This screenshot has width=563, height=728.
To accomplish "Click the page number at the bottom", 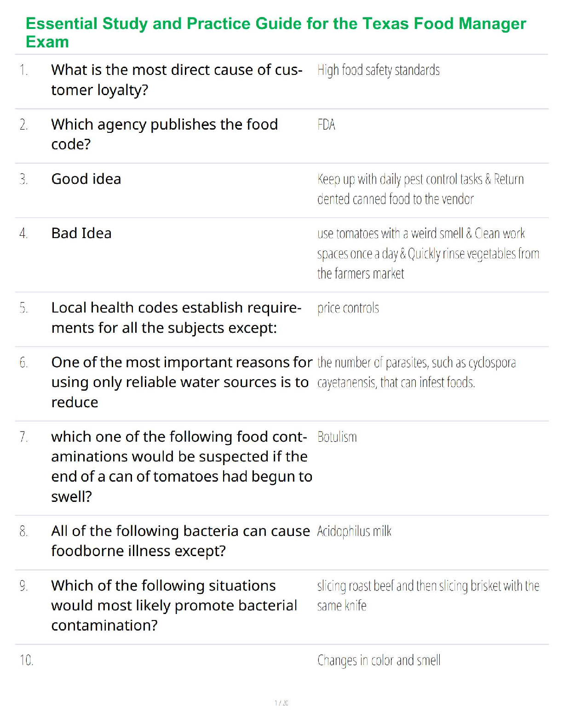I will (281, 703).
